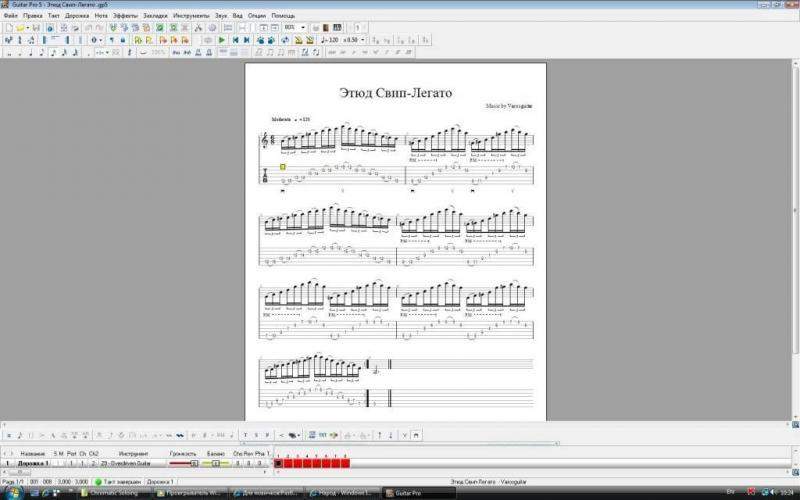
Task: Adjust the Громкость volume slider
Action: point(184,463)
